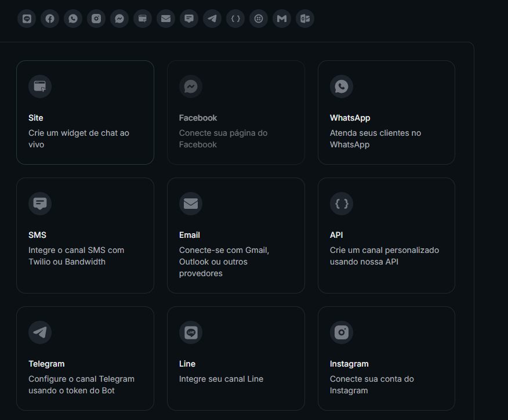Select the Line channel card
Screen dimensions: 508x420
(235, 358)
